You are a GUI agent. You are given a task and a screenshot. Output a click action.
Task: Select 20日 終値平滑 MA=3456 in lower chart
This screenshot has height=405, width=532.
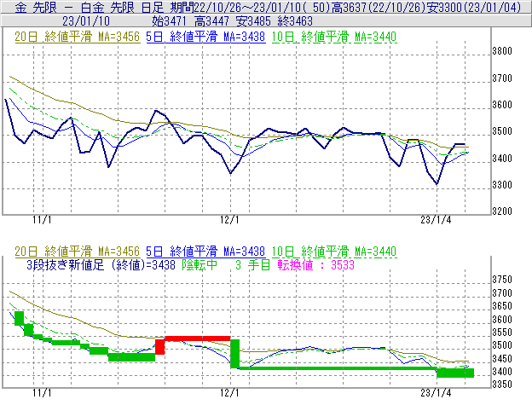(78, 252)
